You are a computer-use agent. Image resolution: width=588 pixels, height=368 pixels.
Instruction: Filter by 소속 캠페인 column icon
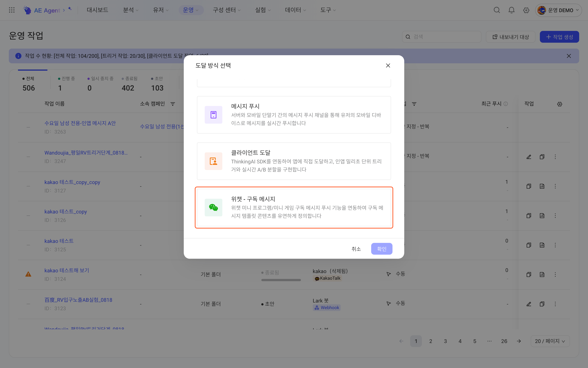pos(173,104)
